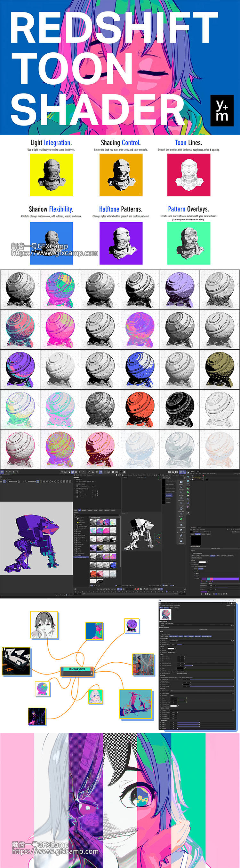Adjust the Frontlight Falloff slider
The height and width of the screenshot is (868, 240).
coord(205,644)
